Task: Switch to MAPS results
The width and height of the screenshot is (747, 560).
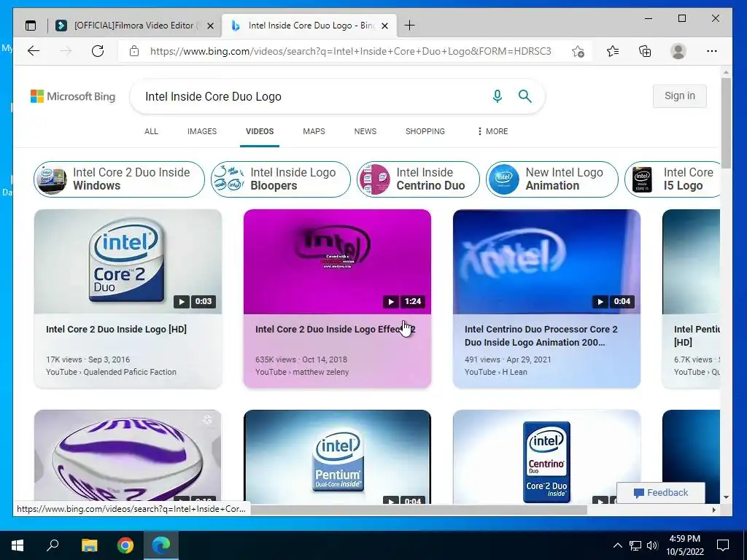Action: pos(314,131)
